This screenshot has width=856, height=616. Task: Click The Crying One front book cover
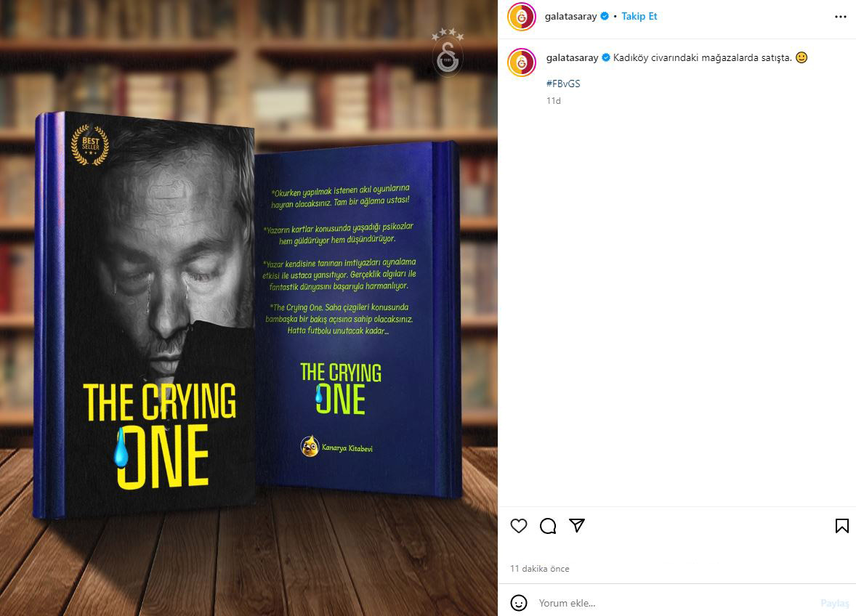[x=145, y=315]
